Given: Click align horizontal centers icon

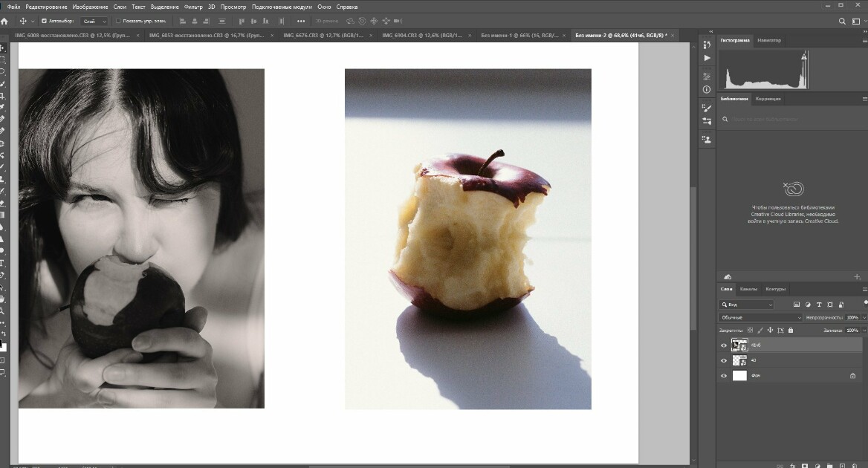Looking at the screenshot, I should click(x=194, y=21).
